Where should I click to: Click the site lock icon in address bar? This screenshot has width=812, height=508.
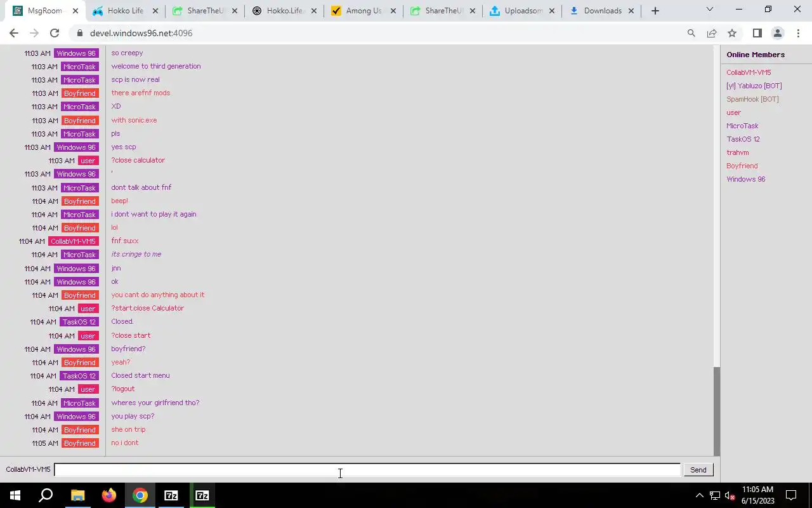tap(79, 33)
